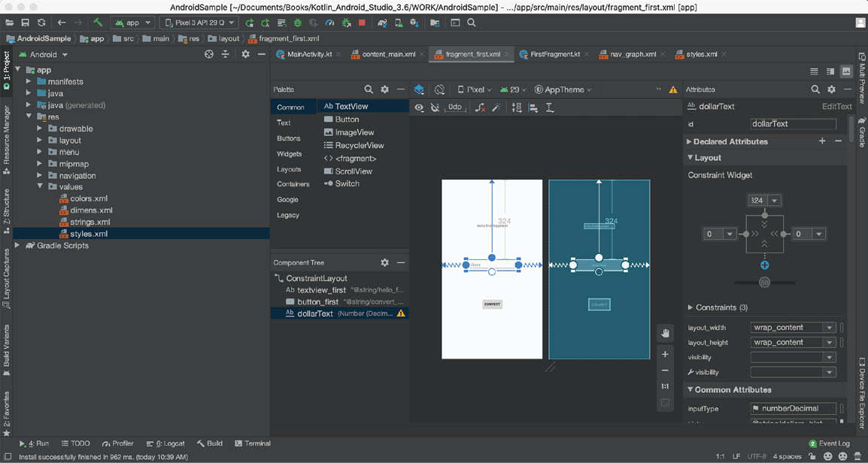Open the Select Design Surface layers icon
Viewport: 868px width, 463px height.
[419, 89]
